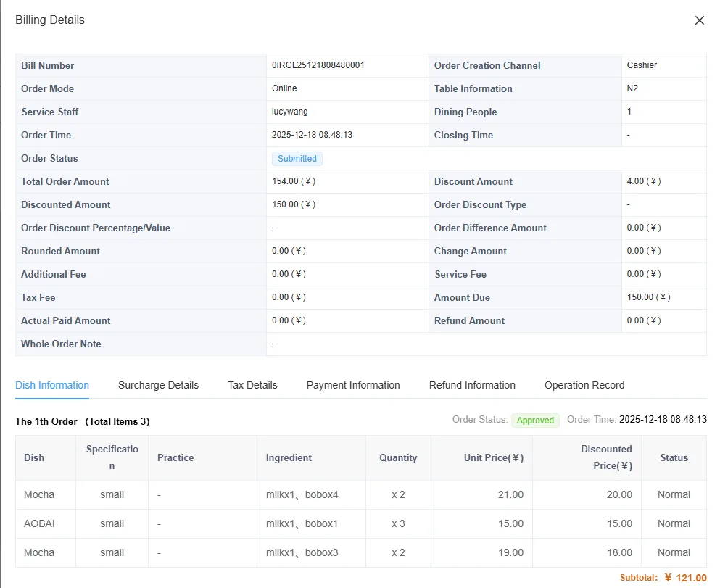View the Operation Record tab
Viewport: 720px width, 588px height.
[584, 385]
